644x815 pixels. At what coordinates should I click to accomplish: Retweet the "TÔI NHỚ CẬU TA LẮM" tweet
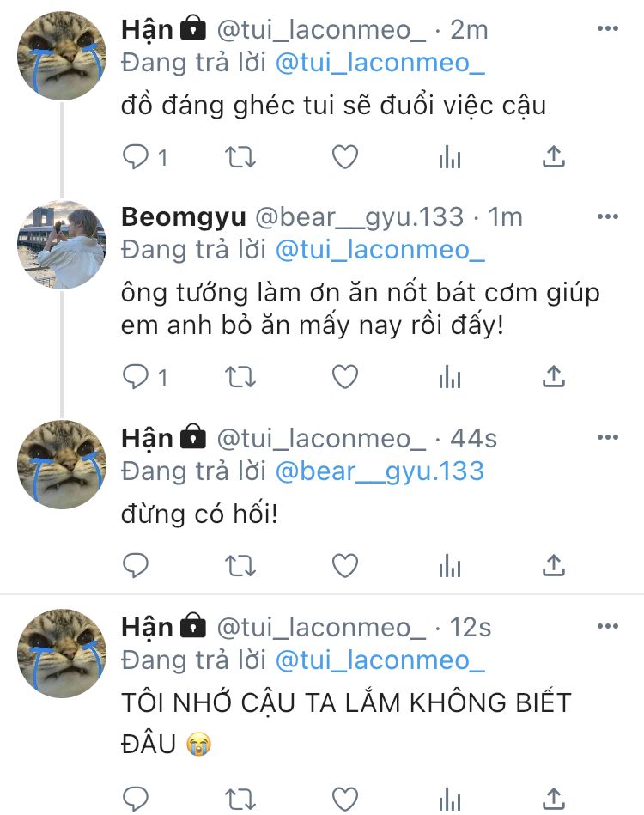240,799
